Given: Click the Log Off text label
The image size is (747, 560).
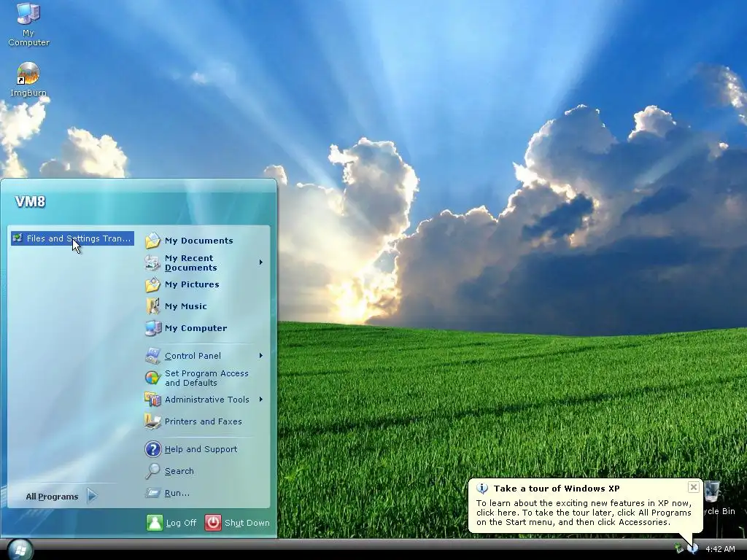Looking at the screenshot, I should (181, 523).
